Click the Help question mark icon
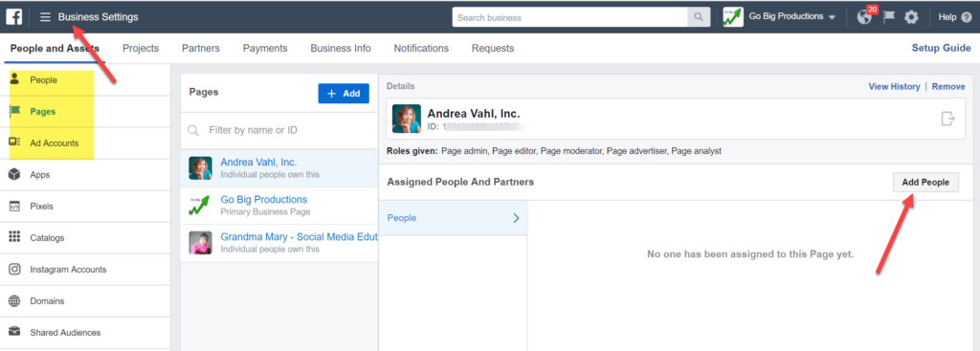 pos(967,17)
